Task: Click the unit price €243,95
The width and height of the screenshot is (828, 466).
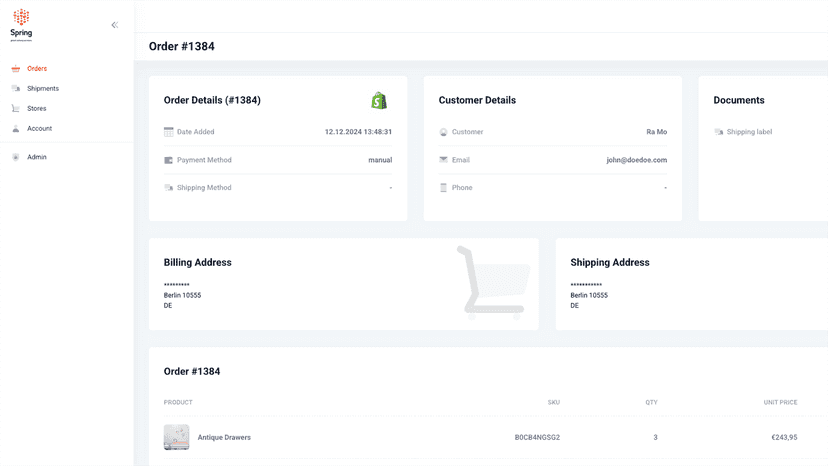Action: click(784, 437)
